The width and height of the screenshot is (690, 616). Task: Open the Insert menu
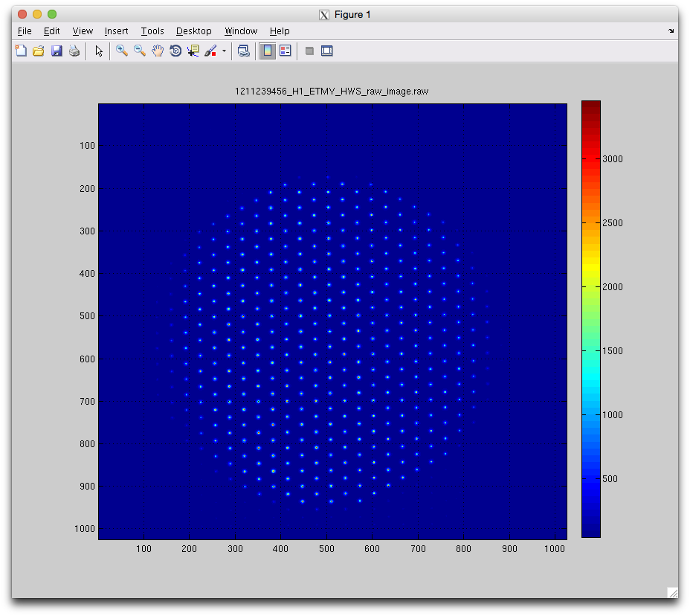116,31
